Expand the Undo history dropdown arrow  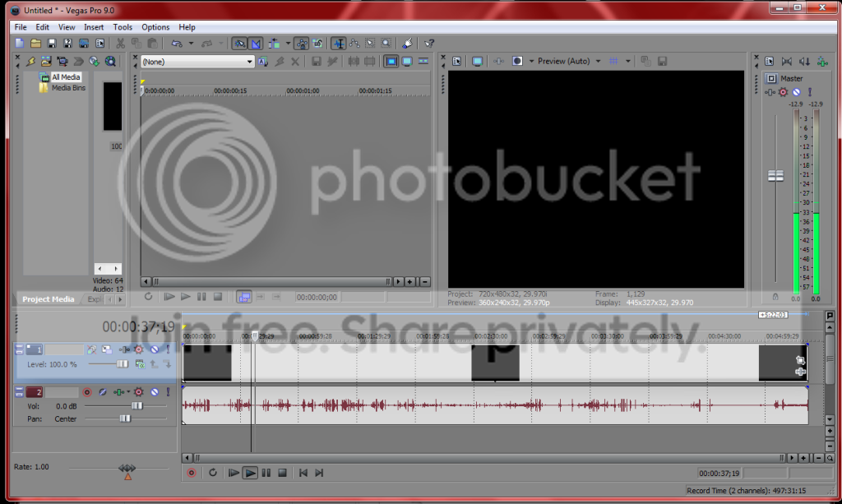(191, 44)
